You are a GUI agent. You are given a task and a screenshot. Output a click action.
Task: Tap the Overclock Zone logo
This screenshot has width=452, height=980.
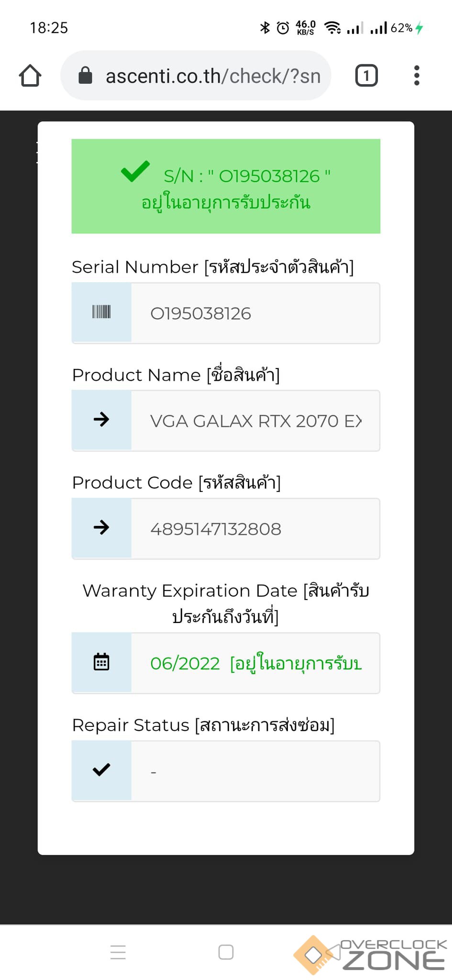coord(370,955)
